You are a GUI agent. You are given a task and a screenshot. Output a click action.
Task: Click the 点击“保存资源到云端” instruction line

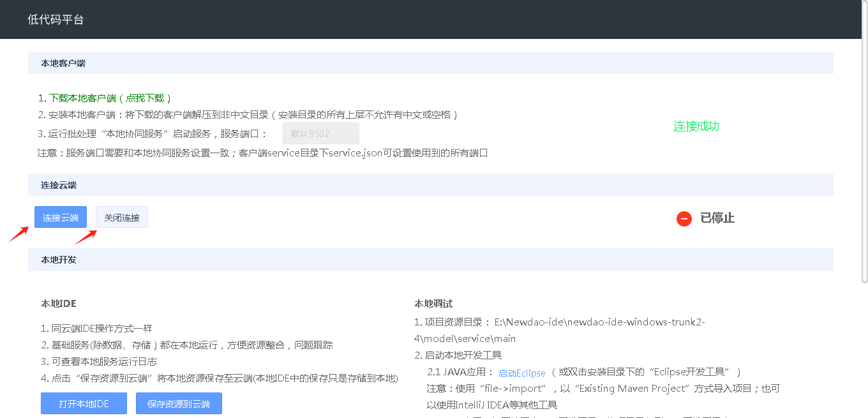[x=220, y=378]
